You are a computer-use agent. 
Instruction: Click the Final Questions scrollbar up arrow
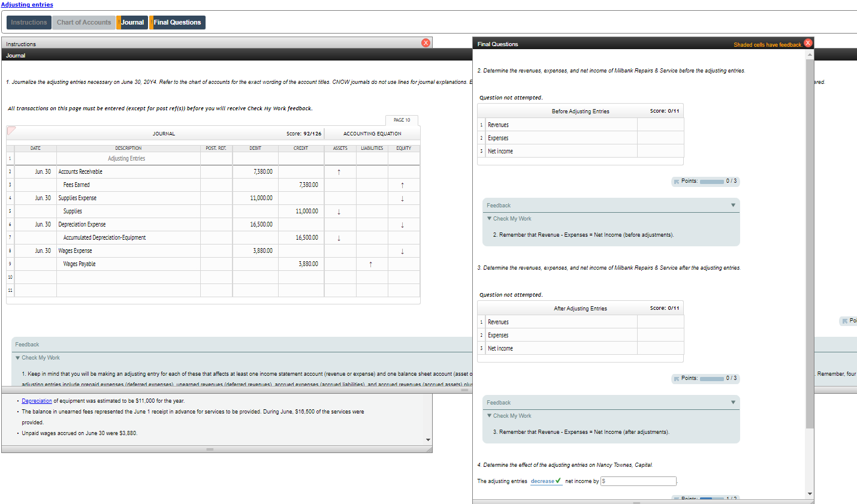coord(810,54)
